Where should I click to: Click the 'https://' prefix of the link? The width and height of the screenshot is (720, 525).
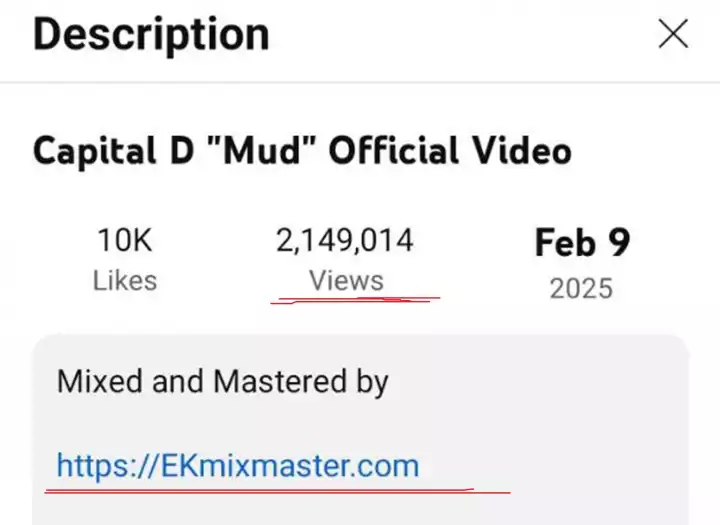tap(108, 466)
